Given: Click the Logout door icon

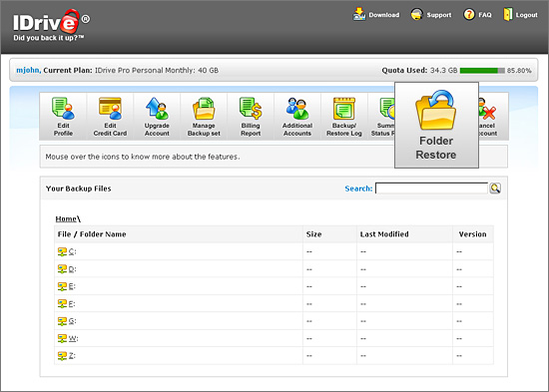Looking at the screenshot, I should (x=508, y=14).
